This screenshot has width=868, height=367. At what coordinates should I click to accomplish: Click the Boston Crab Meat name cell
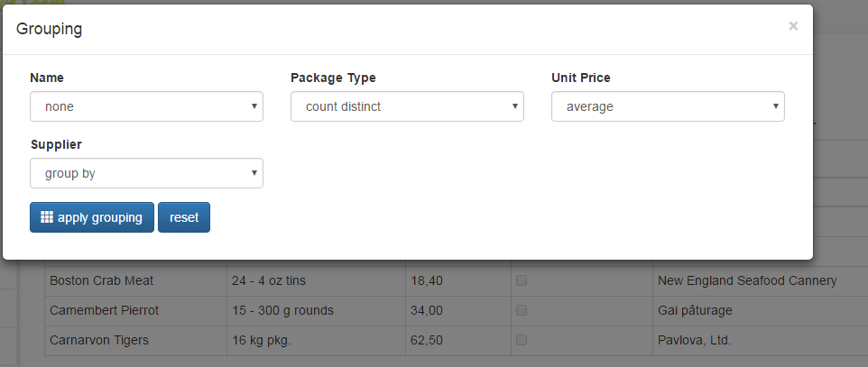[135, 280]
